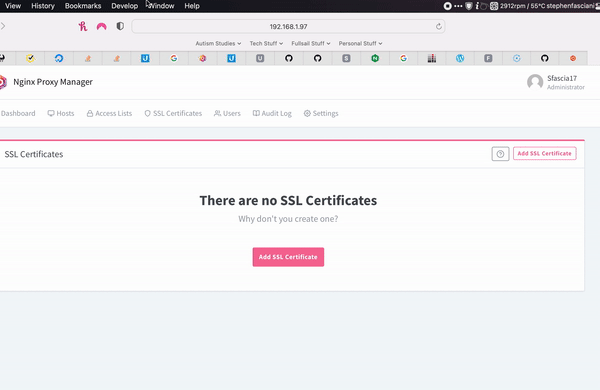Go to the Dashboard nav item
Viewport: 600px width, 390px height.
click(x=18, y=113)
